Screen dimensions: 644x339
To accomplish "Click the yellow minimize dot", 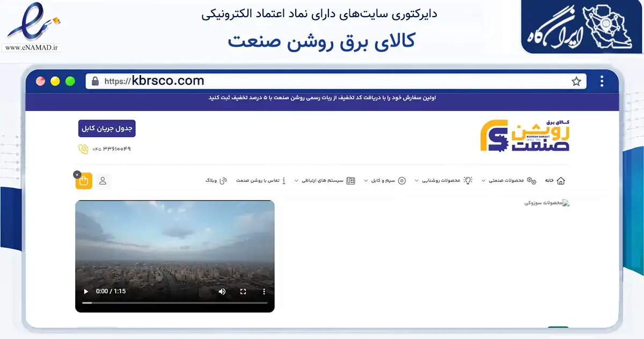I will [x=55, y=82].
